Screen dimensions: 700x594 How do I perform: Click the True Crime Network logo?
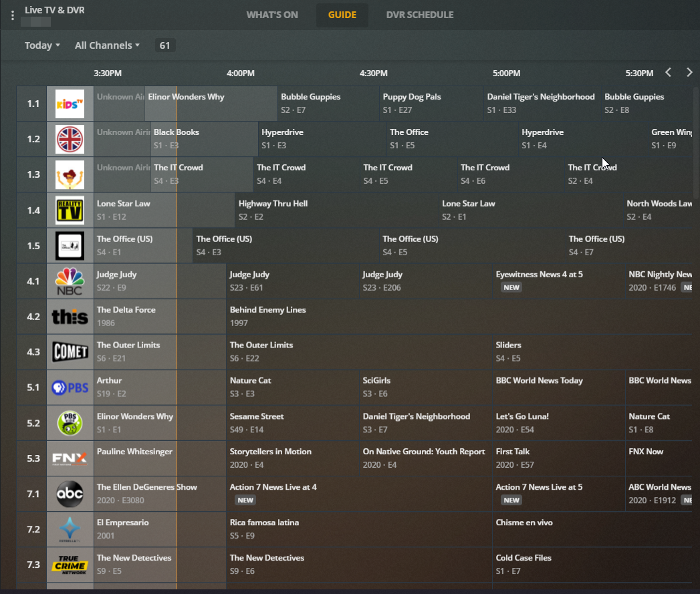tap(70, 565)
